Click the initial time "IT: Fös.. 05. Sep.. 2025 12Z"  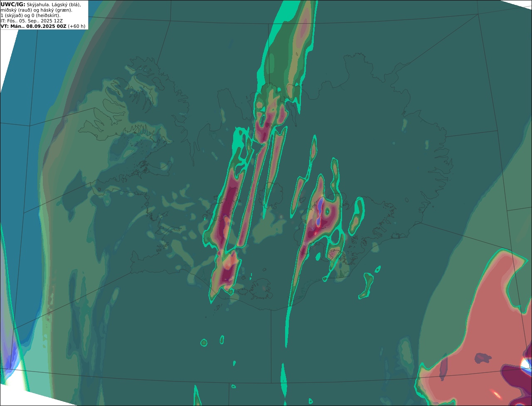coord(32,21)
